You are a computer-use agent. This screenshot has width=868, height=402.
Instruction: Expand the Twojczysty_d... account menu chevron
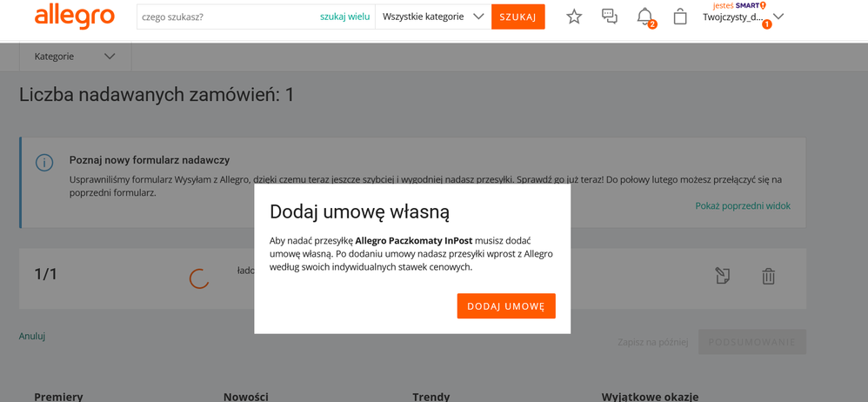click(778, 17)
